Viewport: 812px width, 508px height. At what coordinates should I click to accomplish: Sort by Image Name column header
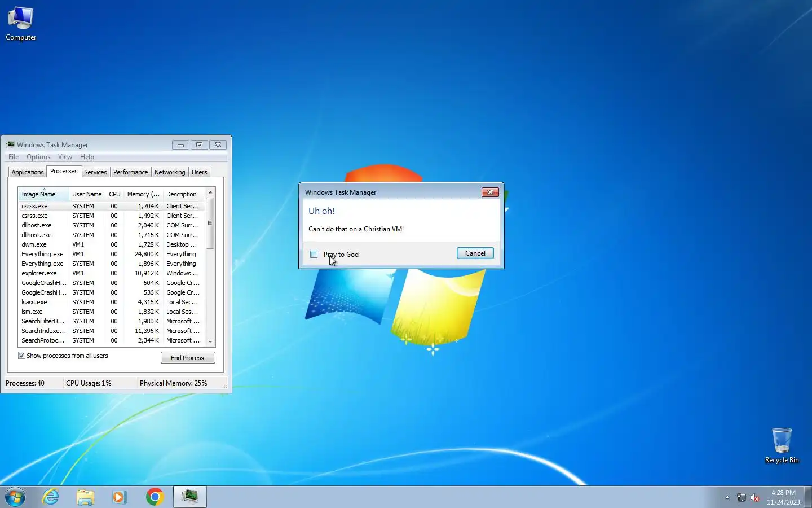click(x=43, y=194)
